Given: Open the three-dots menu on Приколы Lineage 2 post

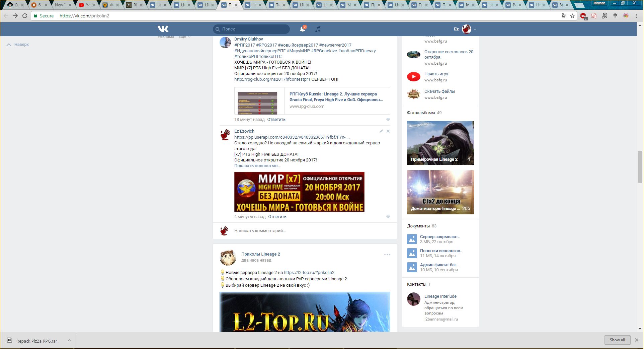Looking at the screenshot, I should click(387, 255).
